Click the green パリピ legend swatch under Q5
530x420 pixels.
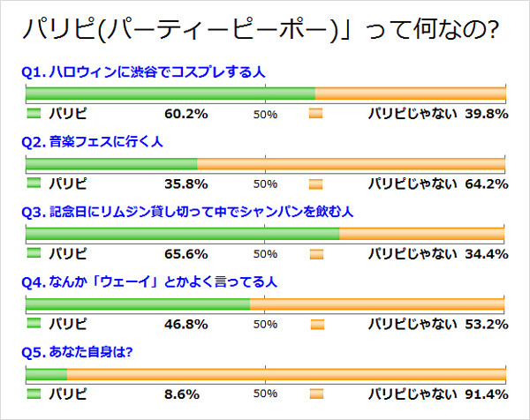click(x=34, y=395)
